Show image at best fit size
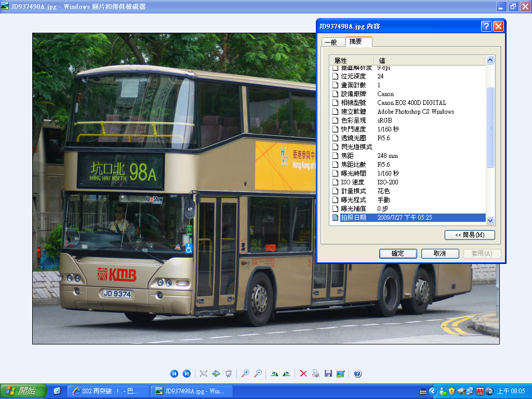This screenshot has height=399, width=532. point(204,374)
